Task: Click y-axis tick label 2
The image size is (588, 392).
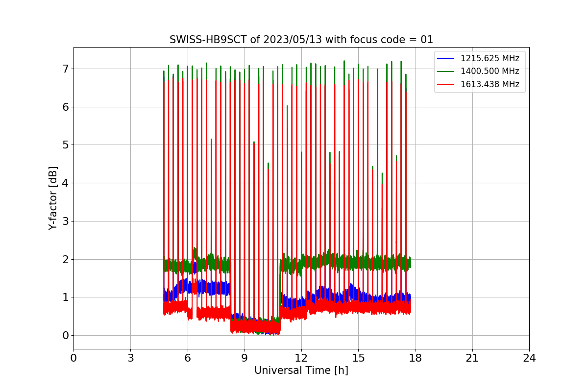Action: tap(65, 259)
